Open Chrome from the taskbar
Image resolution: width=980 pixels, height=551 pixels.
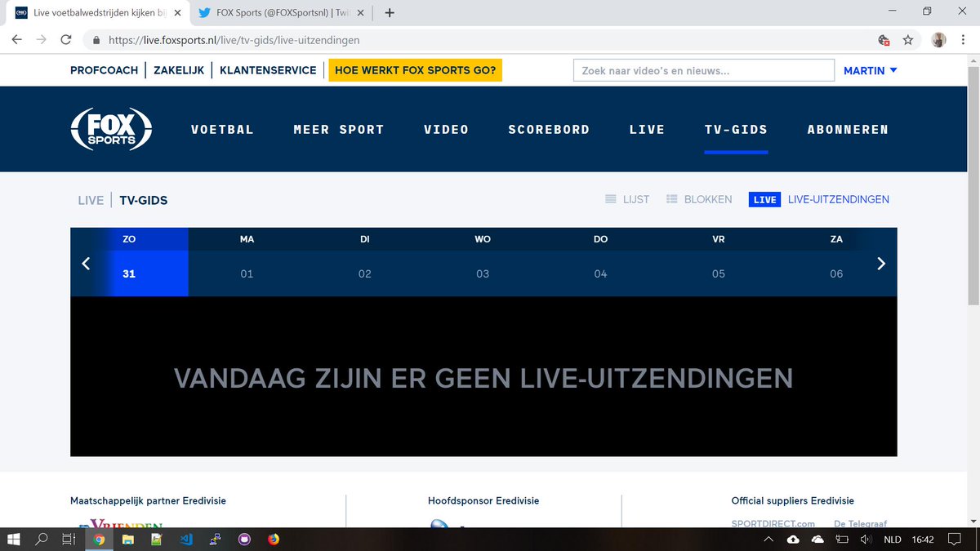point(99,539)
